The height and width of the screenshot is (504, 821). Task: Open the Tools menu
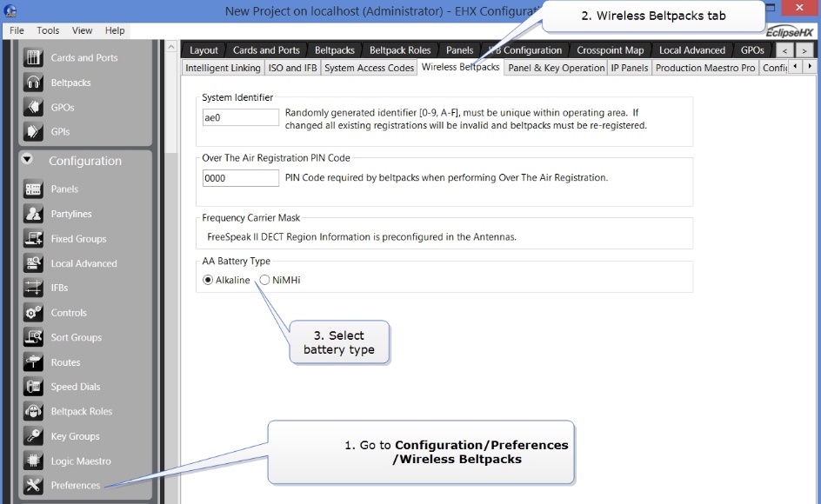(48, 30)
